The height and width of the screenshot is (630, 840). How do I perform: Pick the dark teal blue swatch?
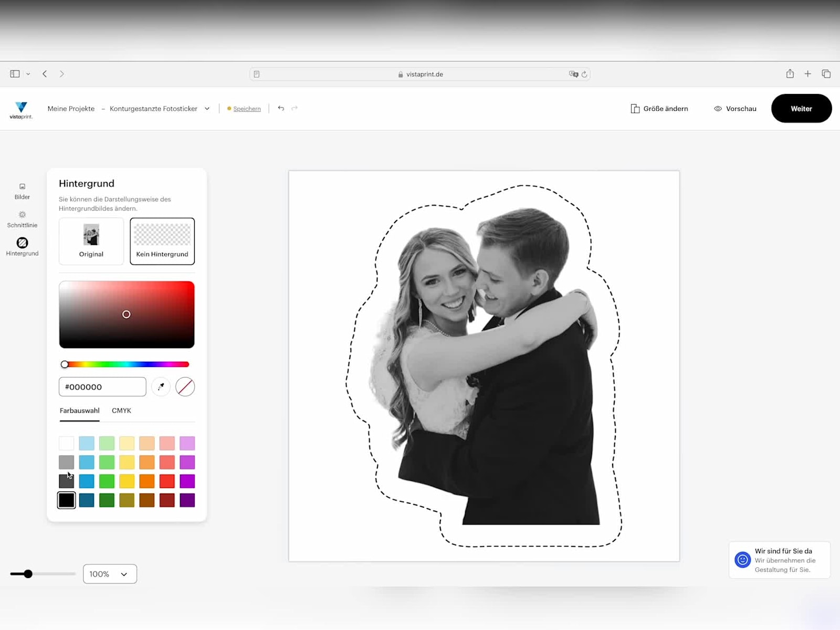point(87,500)
